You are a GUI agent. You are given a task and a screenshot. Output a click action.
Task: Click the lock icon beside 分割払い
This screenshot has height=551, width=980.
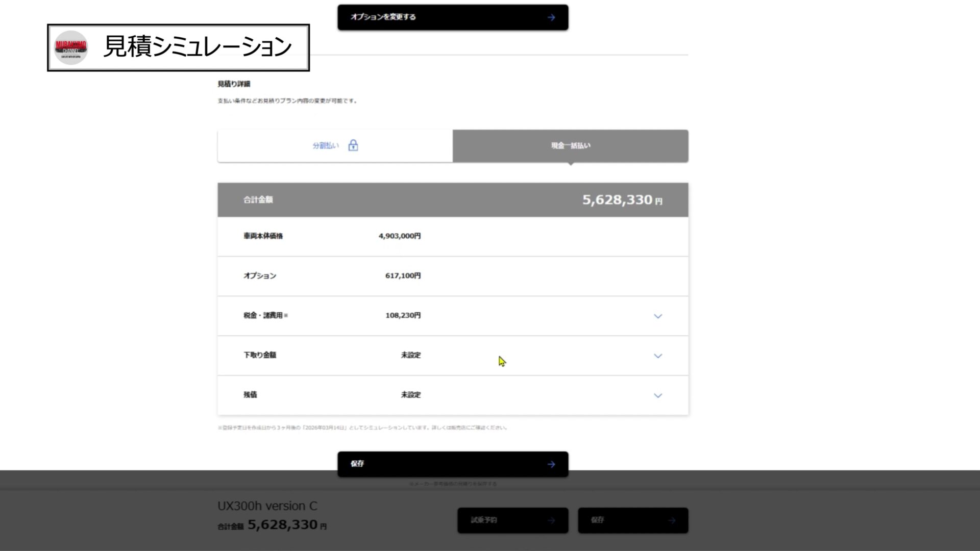353,146
